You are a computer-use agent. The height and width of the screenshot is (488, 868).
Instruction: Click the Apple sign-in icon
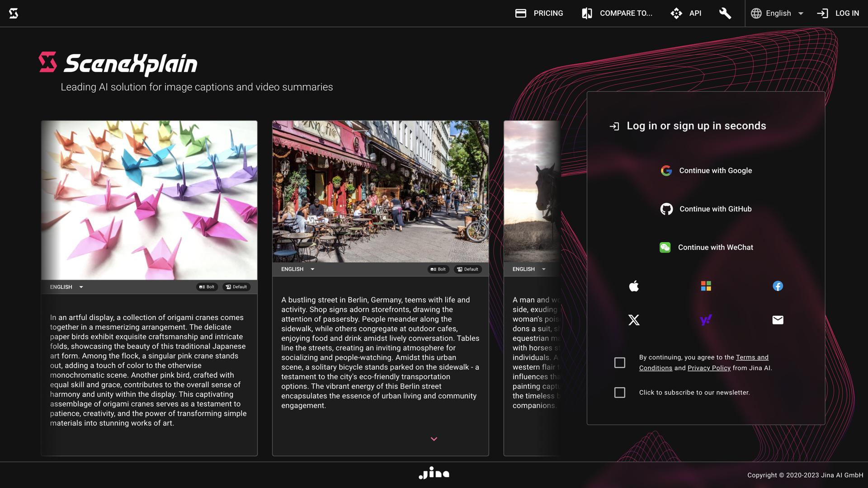pos(634,286)
